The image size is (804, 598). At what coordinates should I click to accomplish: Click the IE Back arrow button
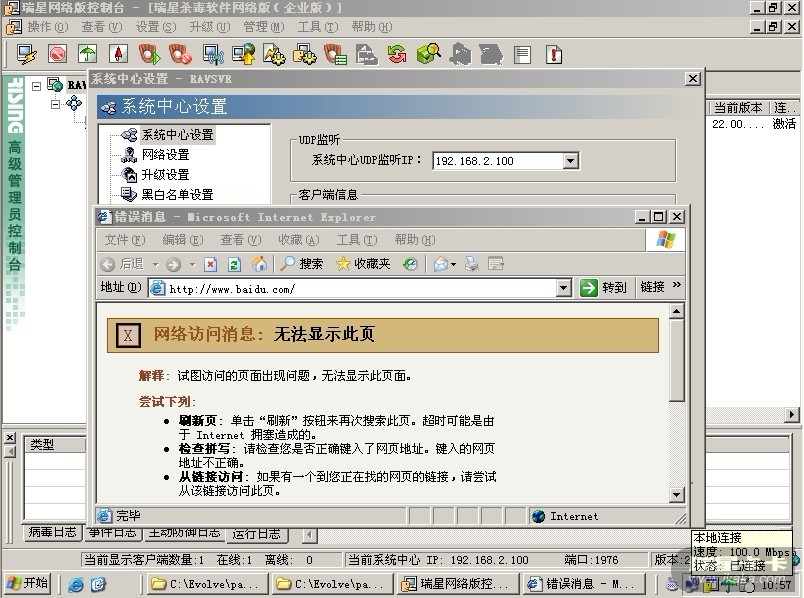(x=123, y=264)
